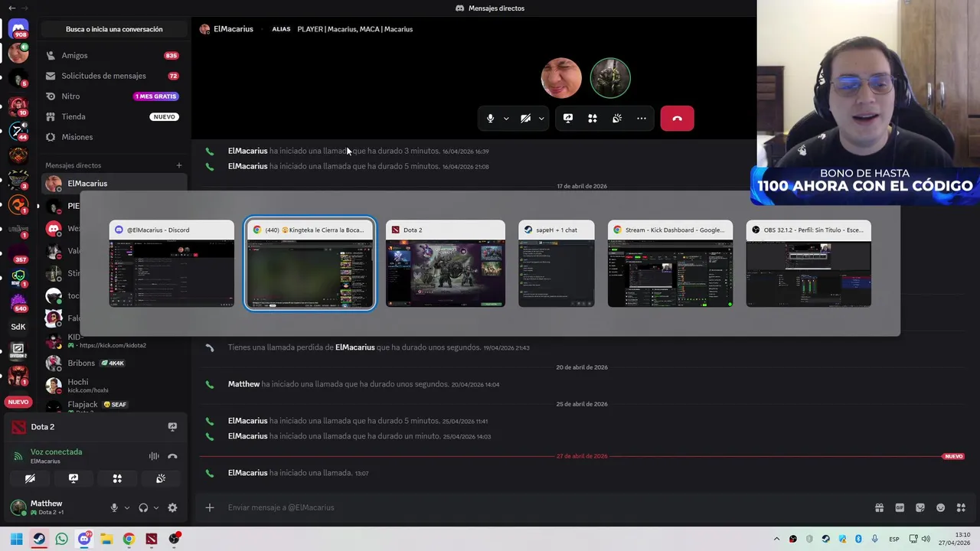
Task: Mute microphone in the call controls bar
Action: (490, 119)
